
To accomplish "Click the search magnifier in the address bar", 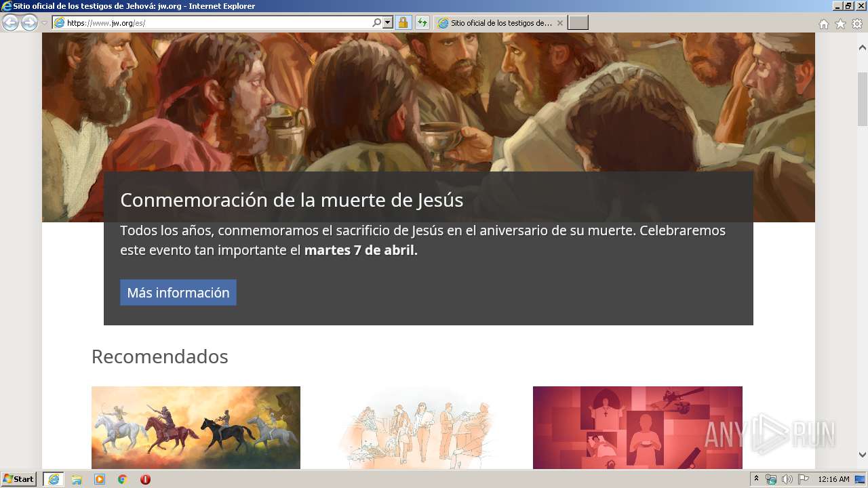I will (377, 23).
